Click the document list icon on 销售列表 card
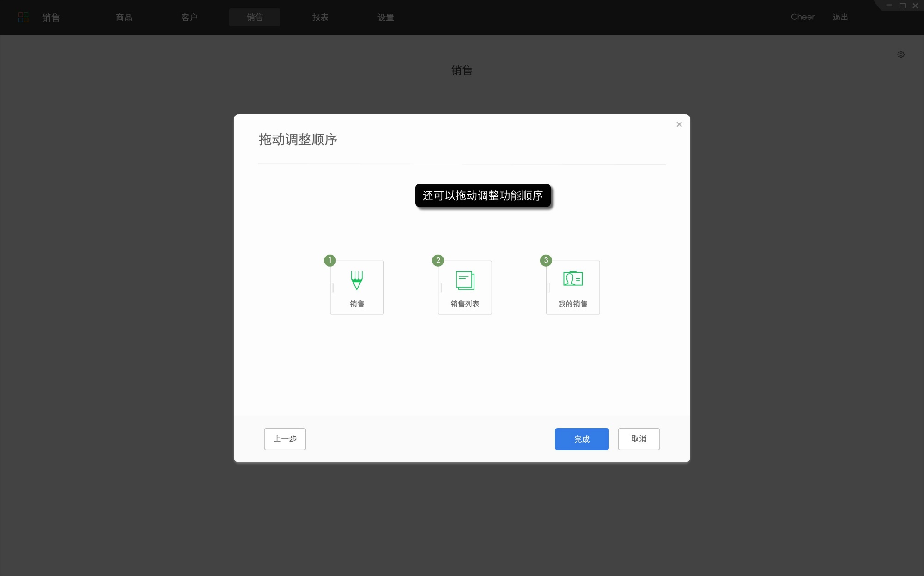Screen dimensions: 924x576 pyautogui.click(x=464, y=280)
